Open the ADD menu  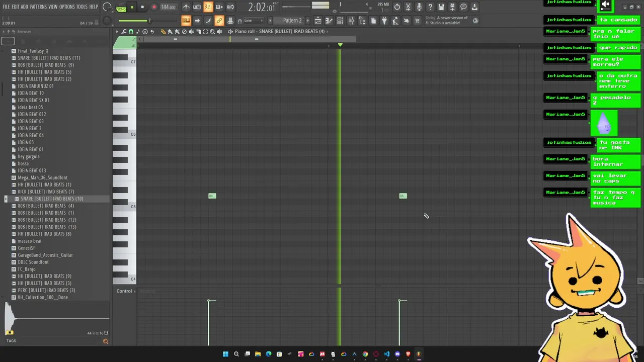tap(24, 7)
